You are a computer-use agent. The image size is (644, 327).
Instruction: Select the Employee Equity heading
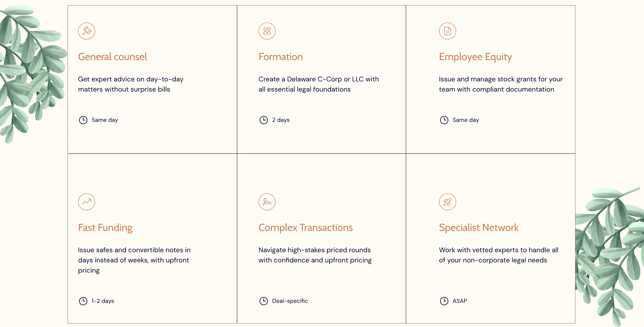pos(475,57)
